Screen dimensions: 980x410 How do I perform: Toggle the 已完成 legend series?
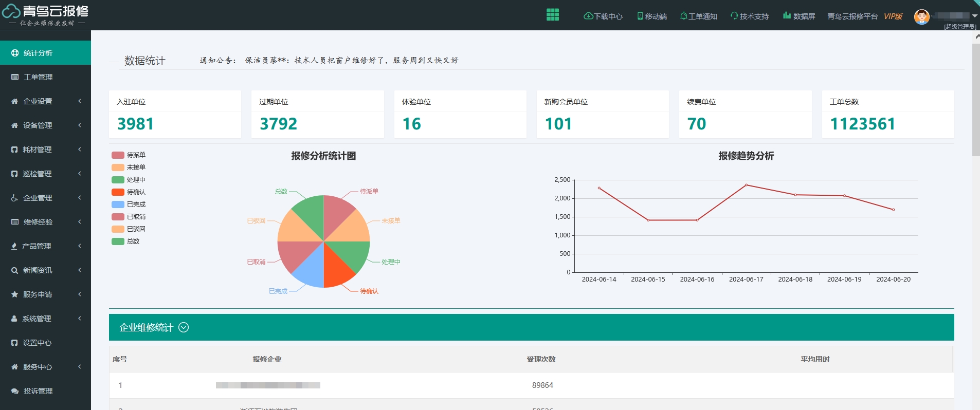pos(128,204)
